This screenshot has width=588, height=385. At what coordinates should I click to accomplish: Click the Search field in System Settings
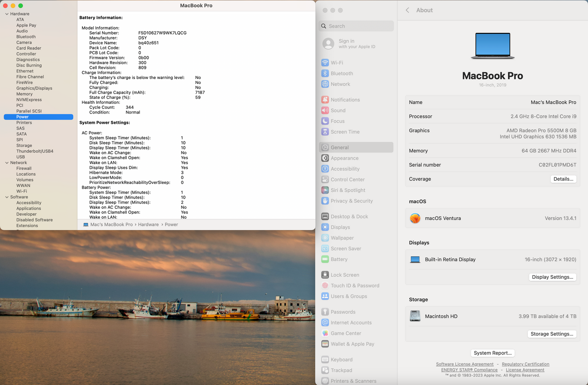(356, 26)
